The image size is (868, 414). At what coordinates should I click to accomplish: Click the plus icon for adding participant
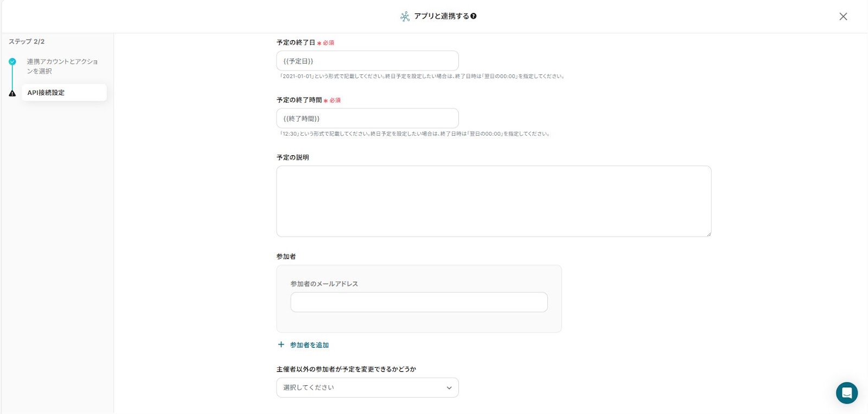(x=281, y=345)
